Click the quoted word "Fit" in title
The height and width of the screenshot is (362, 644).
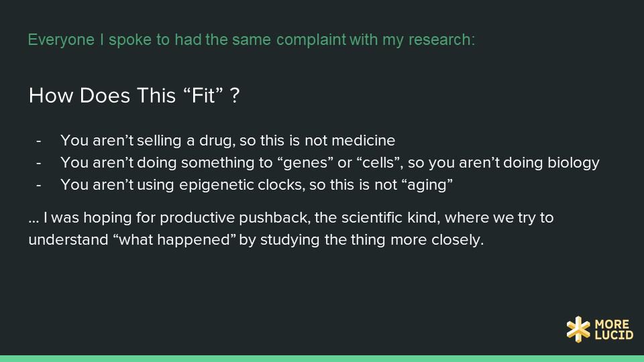point(203,96)
